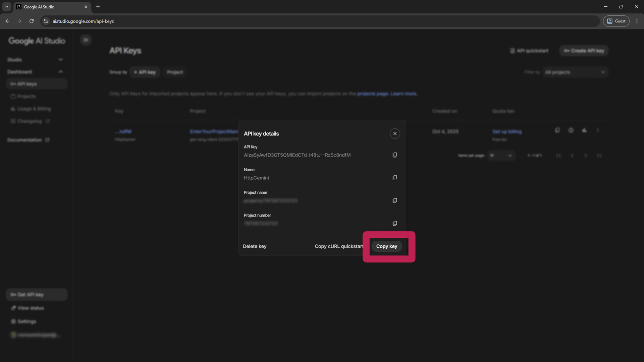Screen dimensions: 644x362
Task: Copy the Project number icon
Action: pyautogui.click(x=395, y=223)
